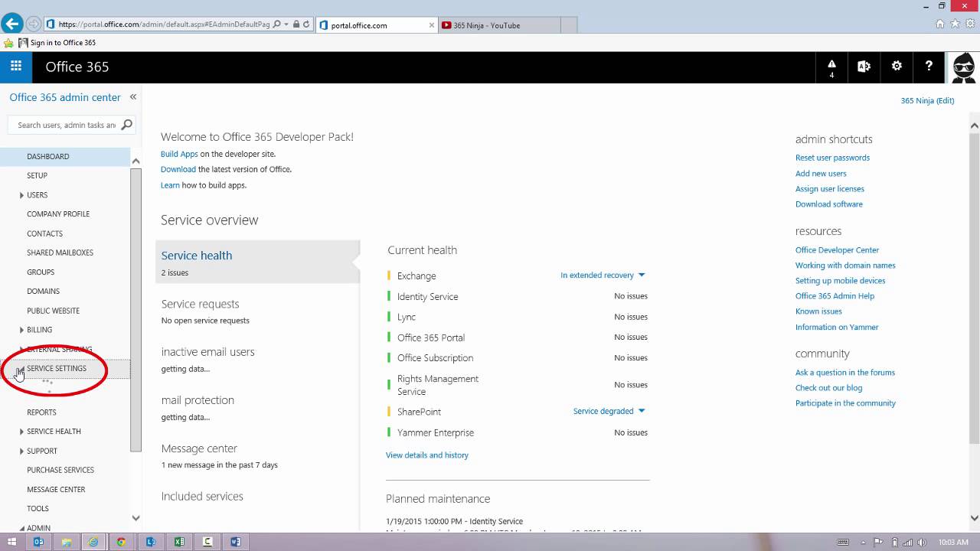This screenshot has width=980, height=551.
Task: Click the search magnifier in admin search box
Action: [127, 125]
